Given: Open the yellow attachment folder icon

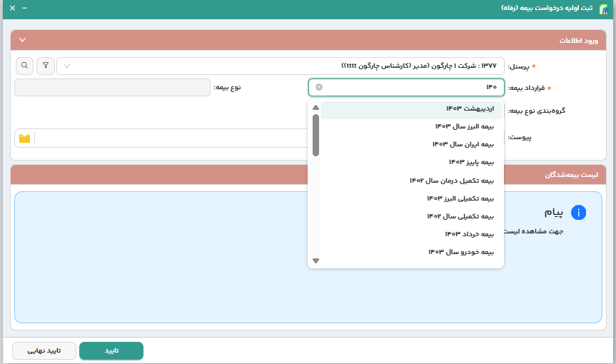Looking at the screenshot, I should (25, 138).
